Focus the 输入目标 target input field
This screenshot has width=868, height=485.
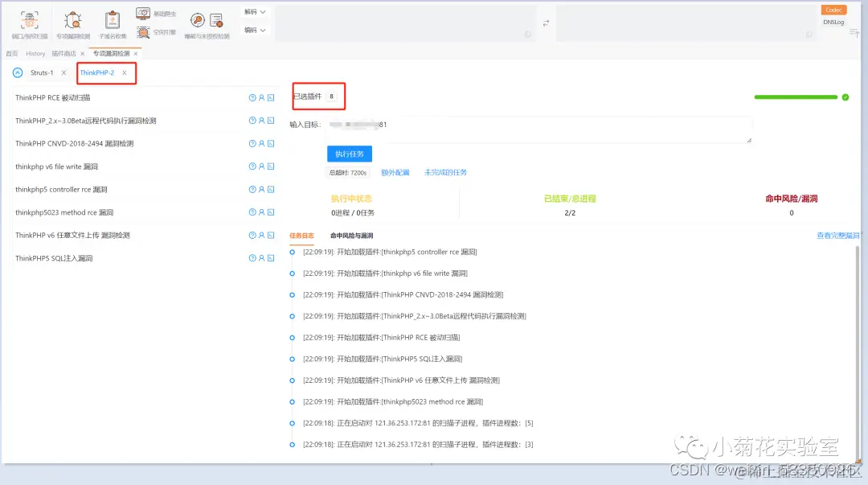tap(539, 129)
